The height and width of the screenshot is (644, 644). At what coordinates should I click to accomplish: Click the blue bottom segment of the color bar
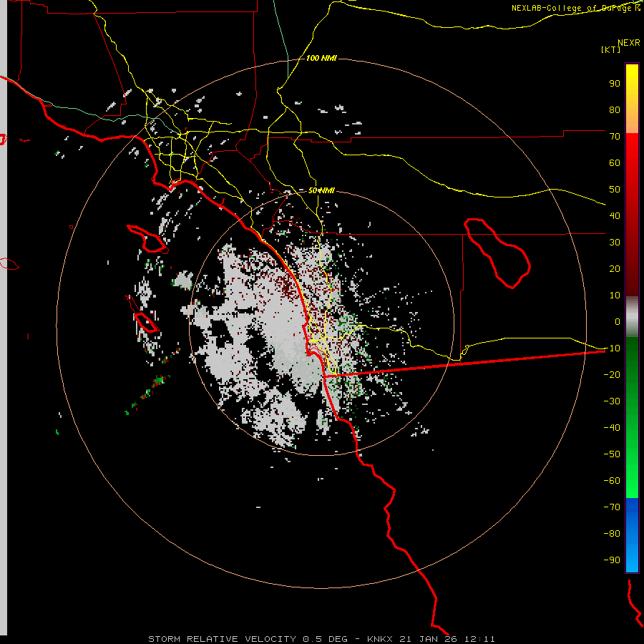[x=632, y=535]
